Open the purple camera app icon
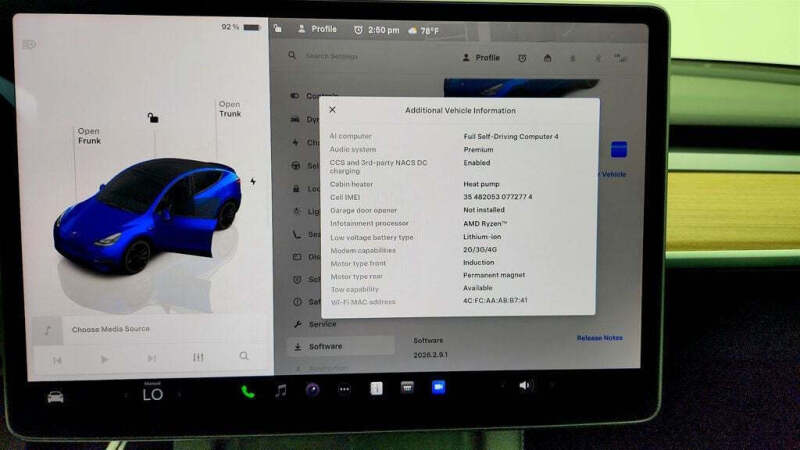Screen dimensions: 800x450 tap(313, 390)
